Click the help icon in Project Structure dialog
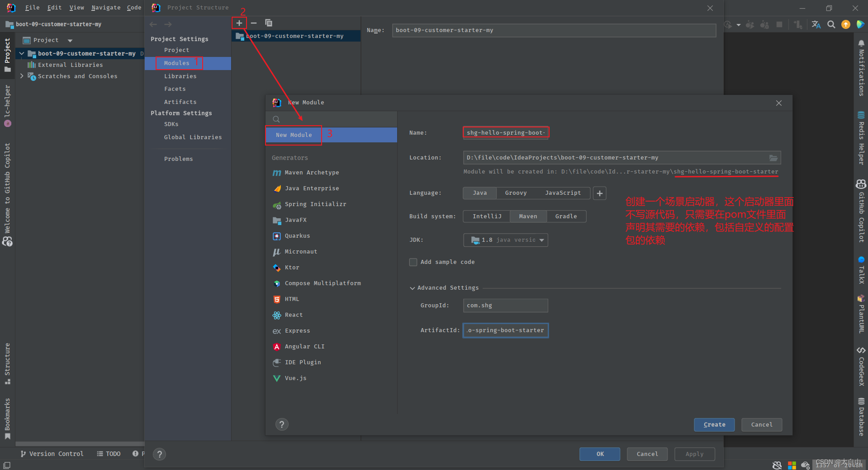The height and width of the screenshot is (470, 868). [x=159, y=454]
